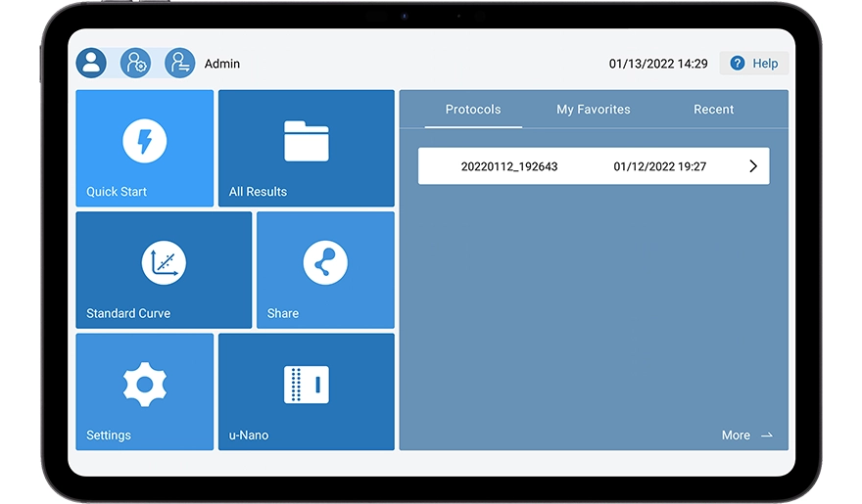The image size is (862, 504).
Task: Select protocol 20220112_192643 entry
Action: coord(509,166)
